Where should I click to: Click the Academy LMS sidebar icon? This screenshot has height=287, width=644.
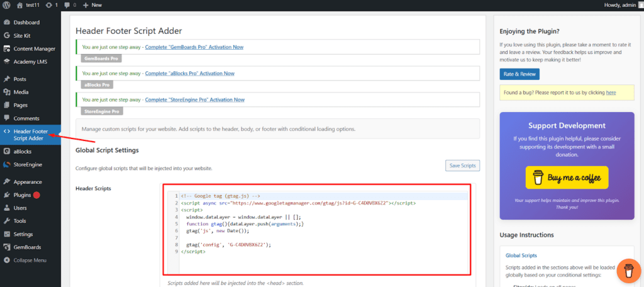tap(6, 62)
